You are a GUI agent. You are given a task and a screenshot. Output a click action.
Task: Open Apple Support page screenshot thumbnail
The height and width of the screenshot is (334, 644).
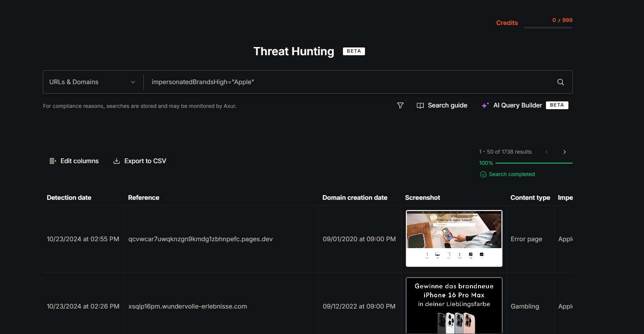454,239
